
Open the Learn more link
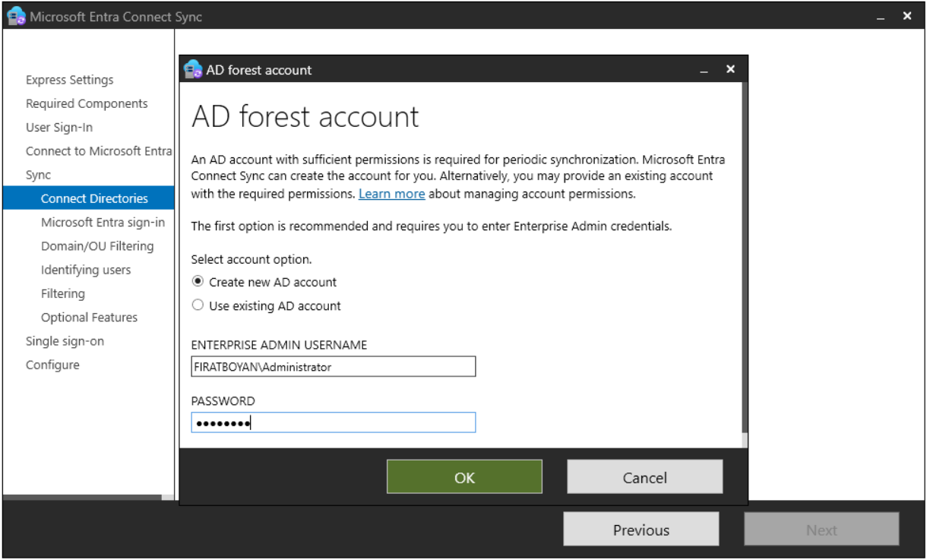coord(391,194)
